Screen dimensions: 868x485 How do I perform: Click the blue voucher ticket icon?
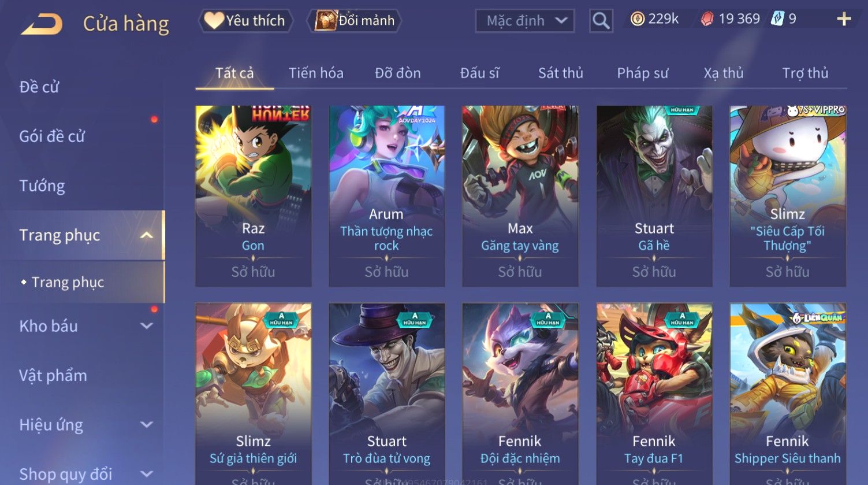point(777,19)
